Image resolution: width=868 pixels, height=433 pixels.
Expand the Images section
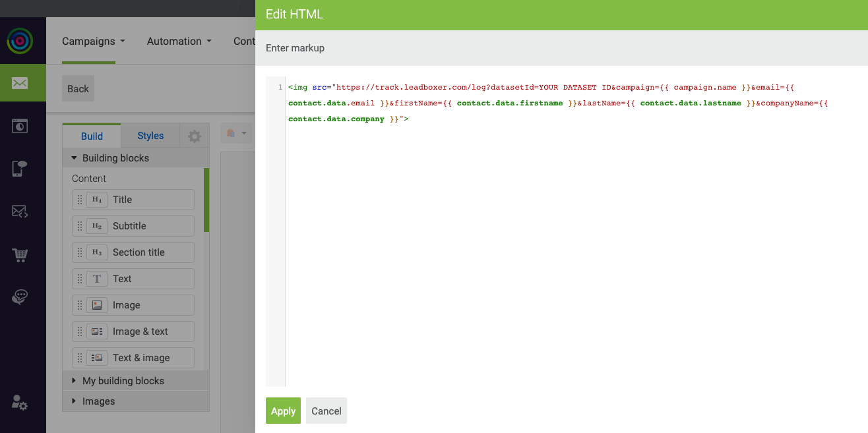point(136,401)
